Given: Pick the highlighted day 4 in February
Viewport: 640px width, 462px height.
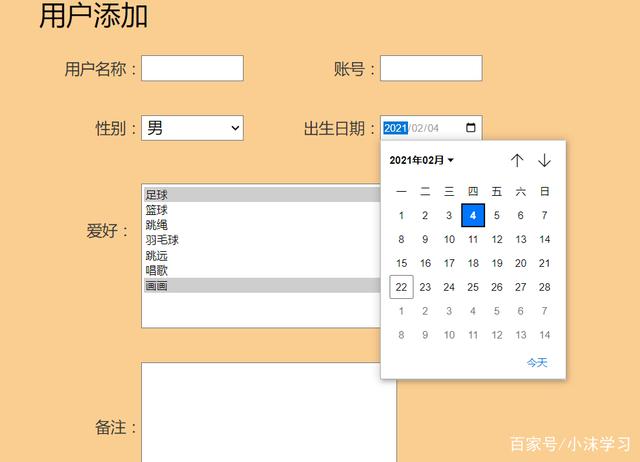Looking at the screenshot, I should coord(473,215).
